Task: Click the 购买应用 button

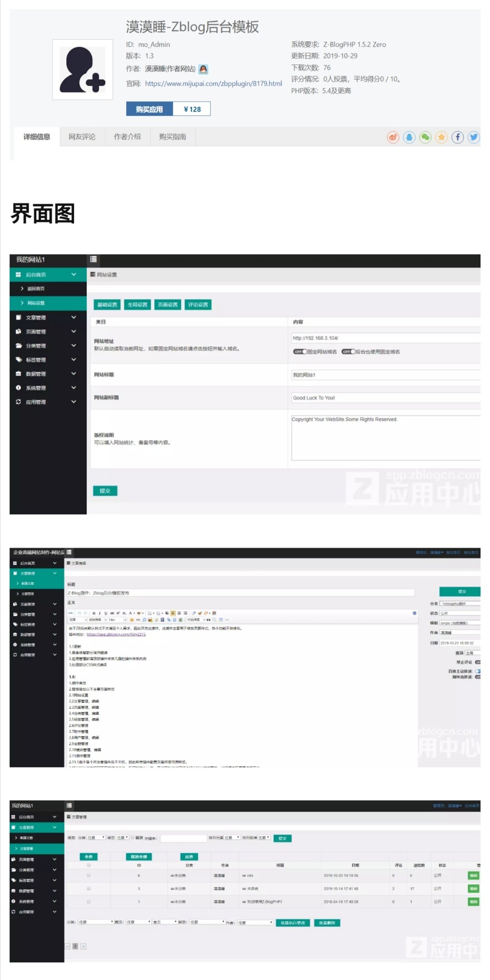Action: point(150,109)
